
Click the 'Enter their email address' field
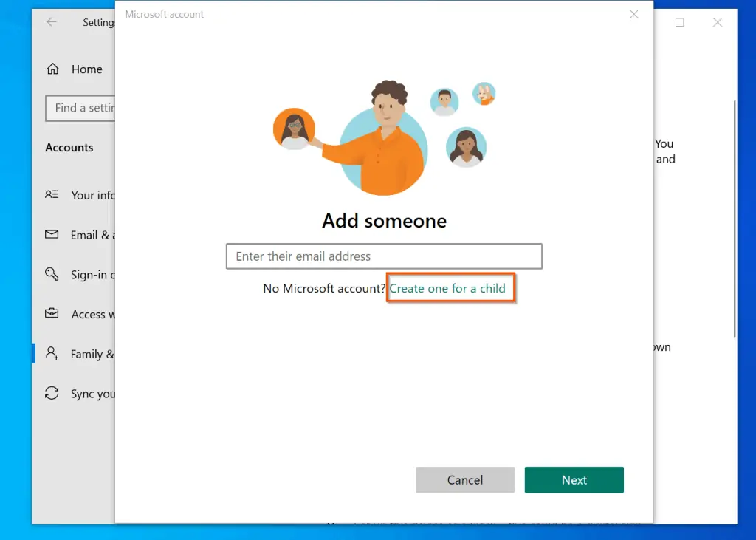(384, 256)
